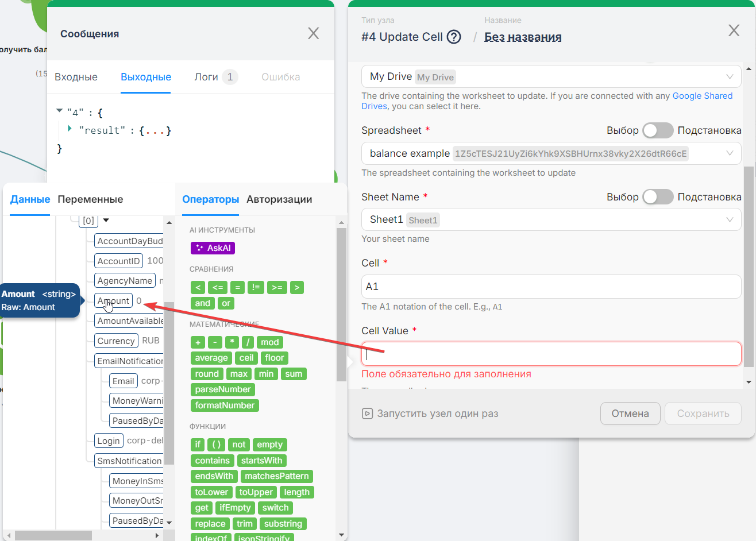Open the Переменные tab
This screenshot has height=541, width=756.
point(90,199)
